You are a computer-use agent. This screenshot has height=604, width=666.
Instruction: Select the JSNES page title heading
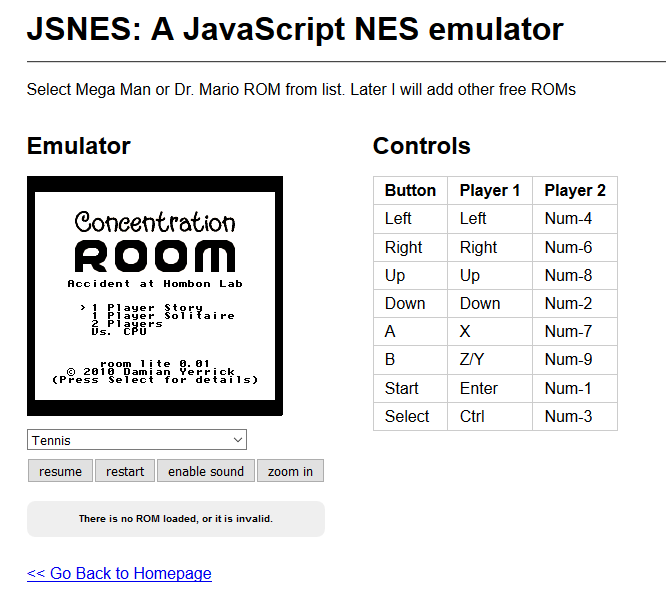(x=295, y=29)
